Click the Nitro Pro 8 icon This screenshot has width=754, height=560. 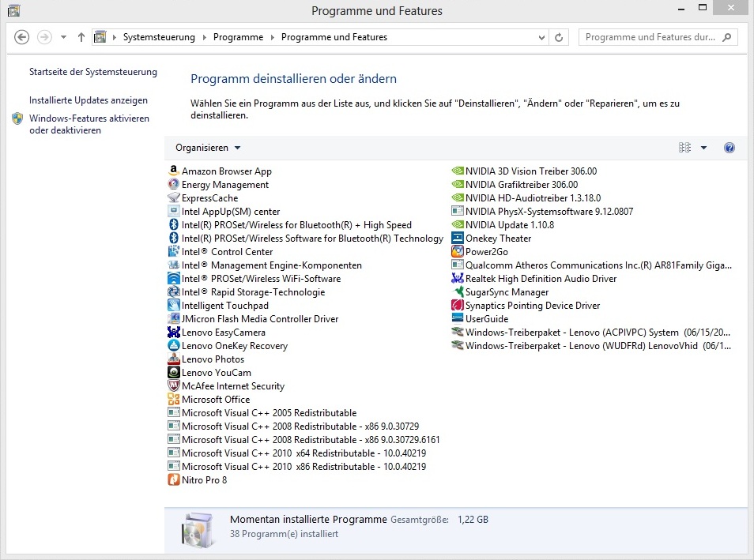174,479
